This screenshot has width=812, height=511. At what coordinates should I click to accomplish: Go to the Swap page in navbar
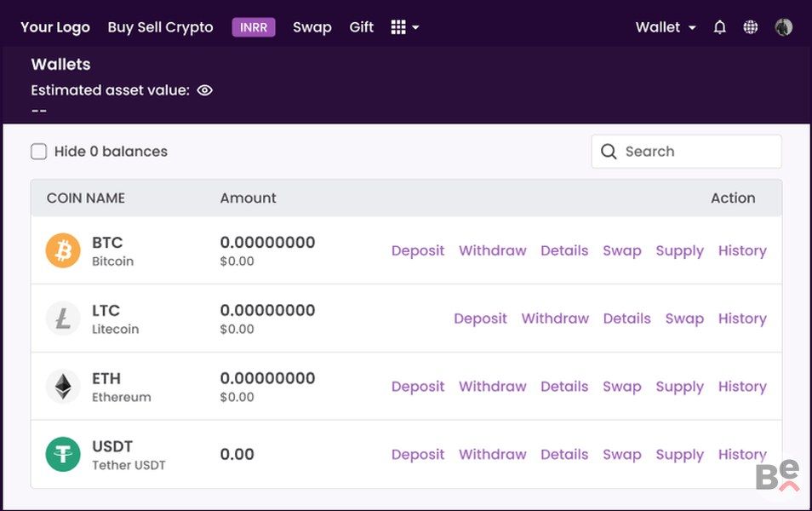point(312,27)
